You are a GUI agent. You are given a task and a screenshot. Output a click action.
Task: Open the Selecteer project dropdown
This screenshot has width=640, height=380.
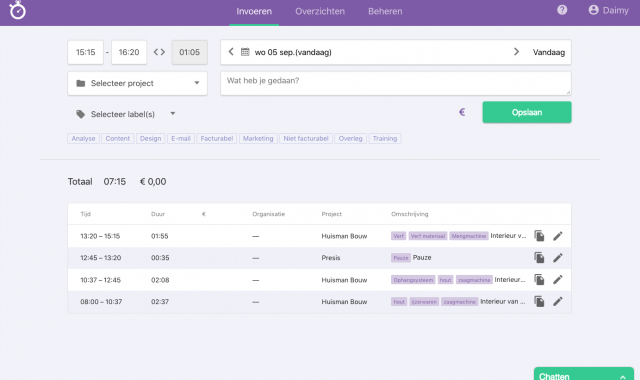pos(138,83)
